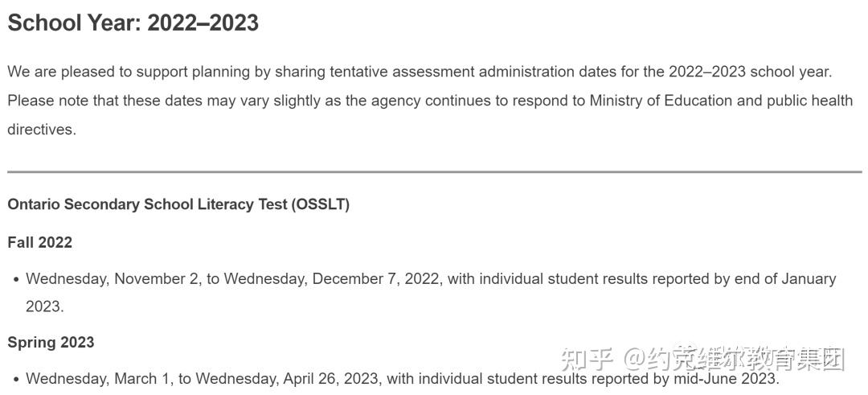The height and width of the screenshot is (395, 868).
Task: Click the "Spring 2023" subheading
Action: tap(51, 342)
